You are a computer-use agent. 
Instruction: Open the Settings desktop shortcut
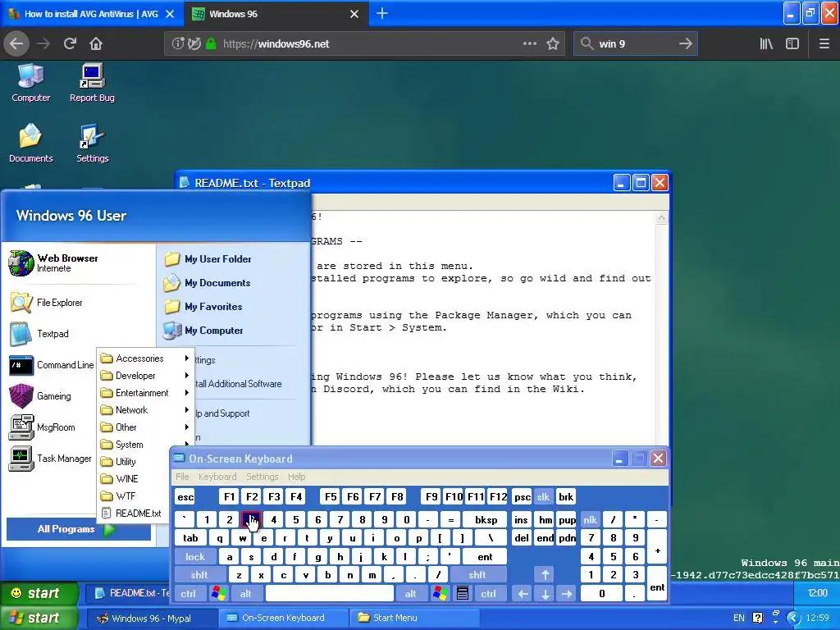pos(92,143)
